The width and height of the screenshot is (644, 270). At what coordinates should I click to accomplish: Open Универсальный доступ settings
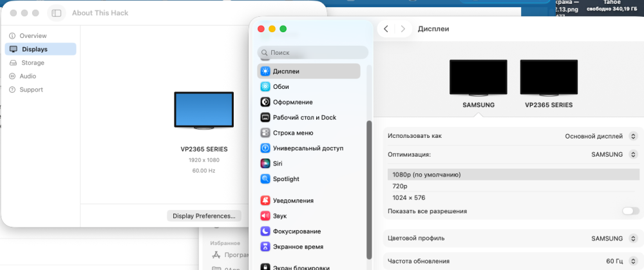308,148
